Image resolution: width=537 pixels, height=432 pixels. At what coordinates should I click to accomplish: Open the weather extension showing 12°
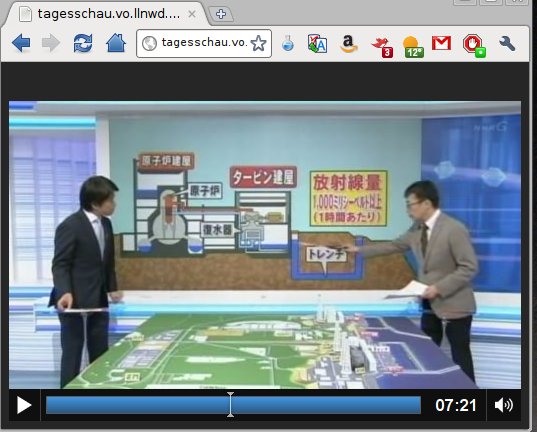[413, 47]
